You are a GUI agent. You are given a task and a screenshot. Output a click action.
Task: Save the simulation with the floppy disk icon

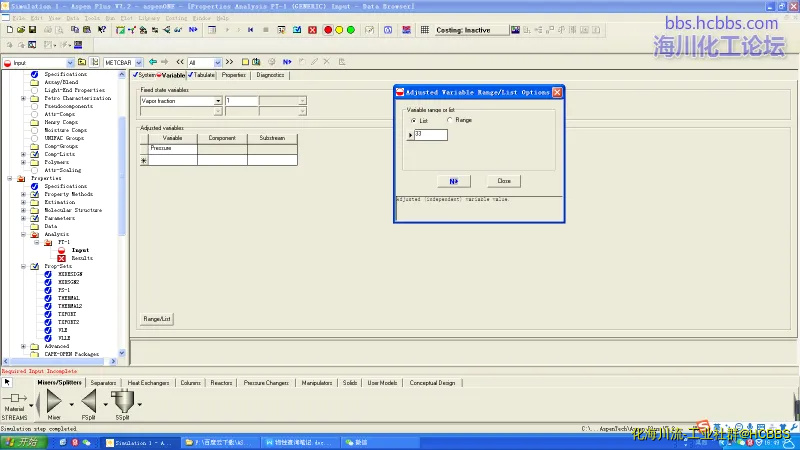pyautogui.click(x=32, y=30)
